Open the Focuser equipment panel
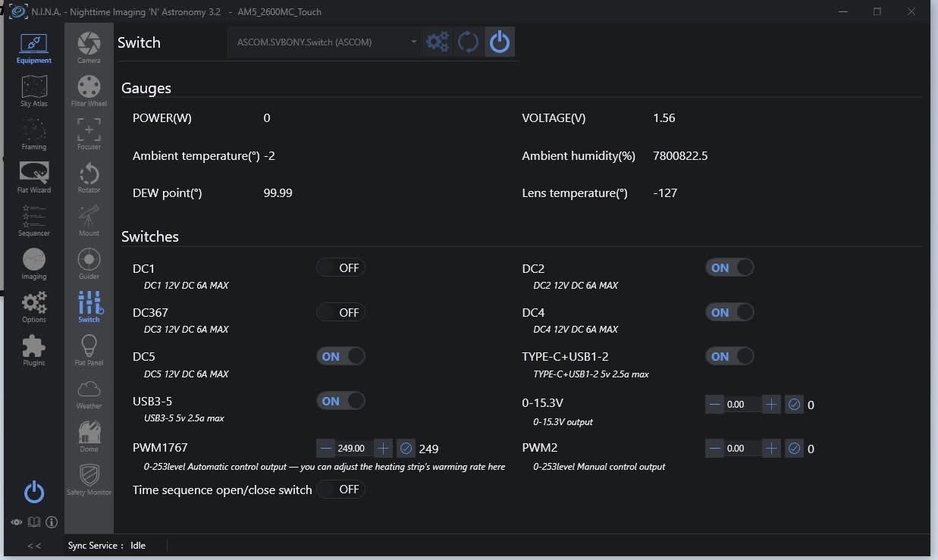938x560 pixels. 89,134
